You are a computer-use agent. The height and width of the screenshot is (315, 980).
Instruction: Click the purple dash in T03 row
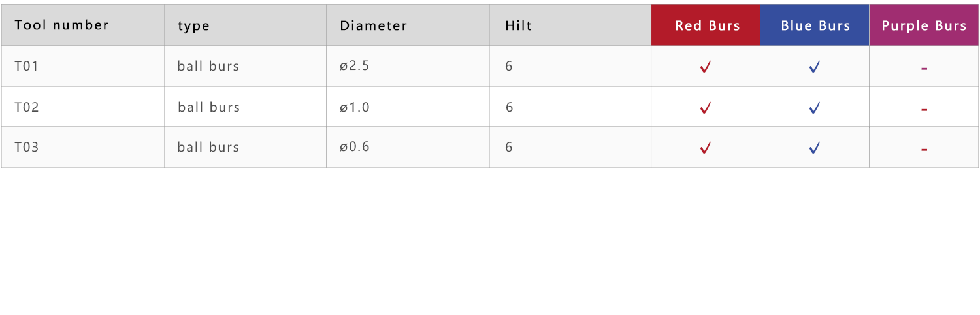click(924, 150)
